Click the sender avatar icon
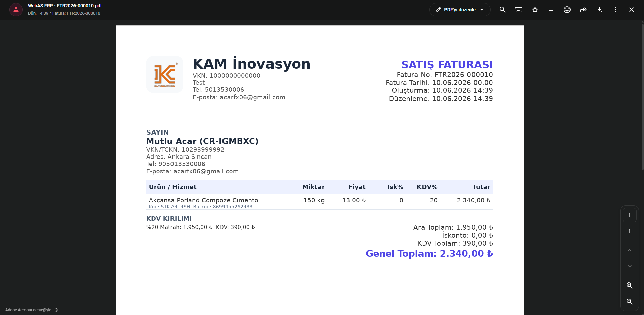 16,10
